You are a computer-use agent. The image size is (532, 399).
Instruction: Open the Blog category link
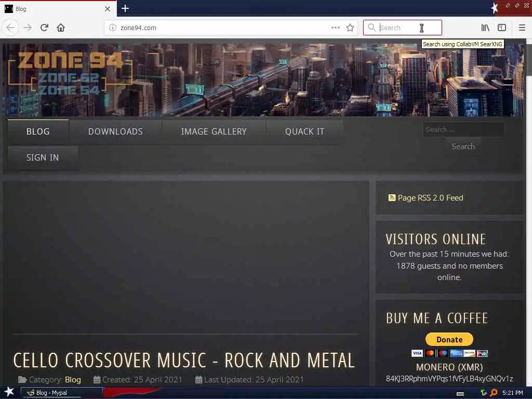coord(73,380)
